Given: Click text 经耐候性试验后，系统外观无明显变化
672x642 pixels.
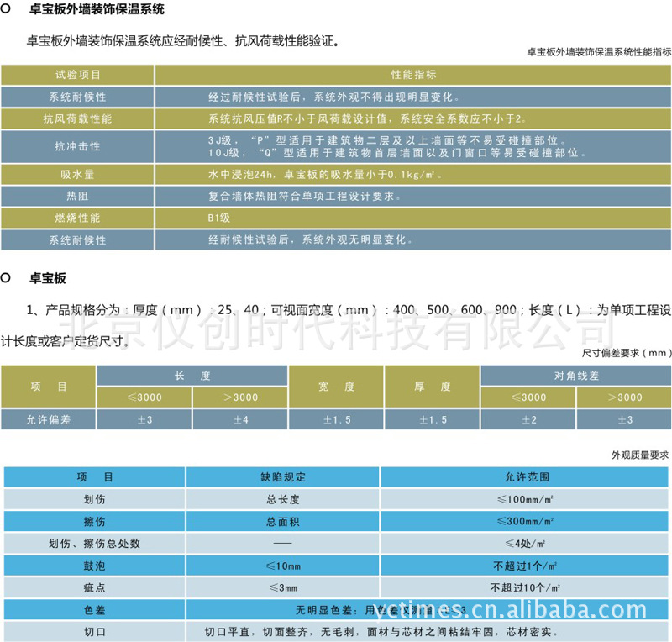Looking at the screenshot, I should [x=310, y=239].
